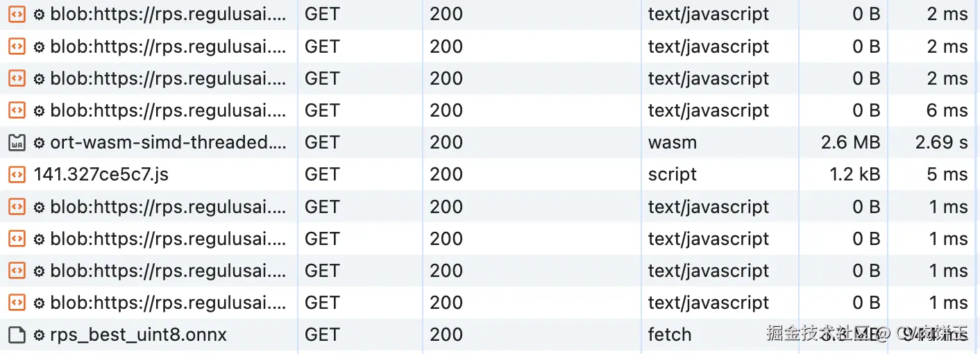980x354 pixels.
Task: Click the script icon of the topmost blob request
Action: coord(17,14)
